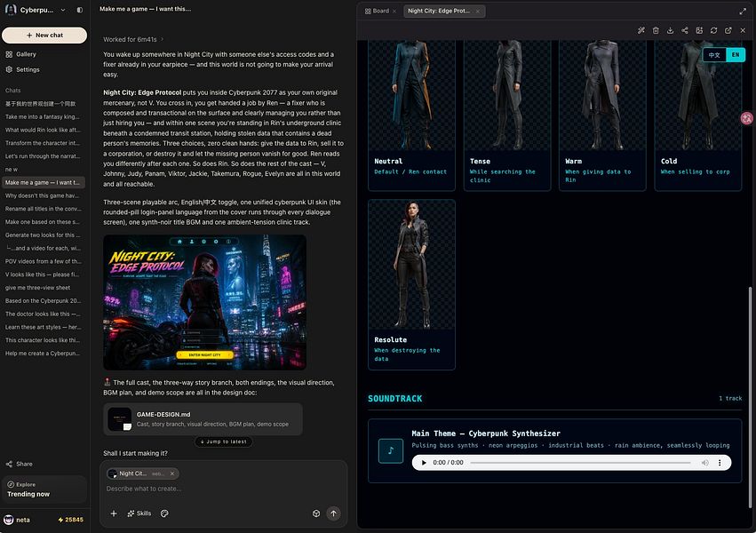Screen dimensions: 756x533
Task: Click Jump to latest button
Action: click(223, 442)
